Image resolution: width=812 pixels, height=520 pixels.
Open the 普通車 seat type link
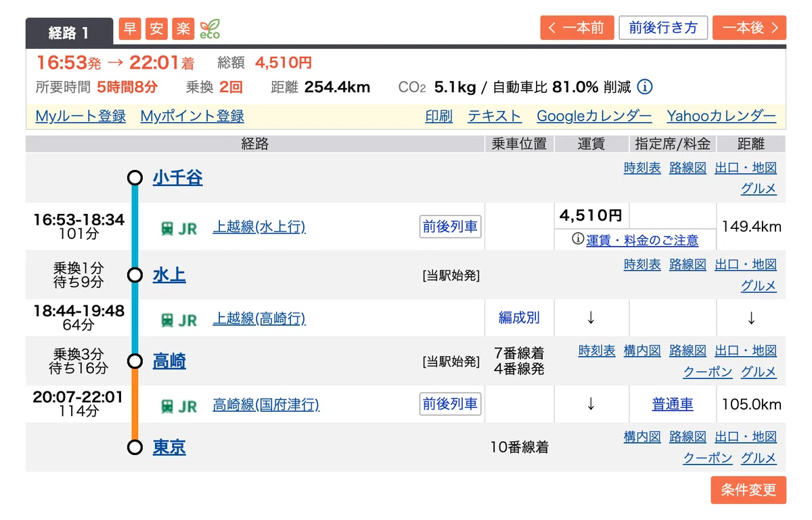(x=673, y=404)
